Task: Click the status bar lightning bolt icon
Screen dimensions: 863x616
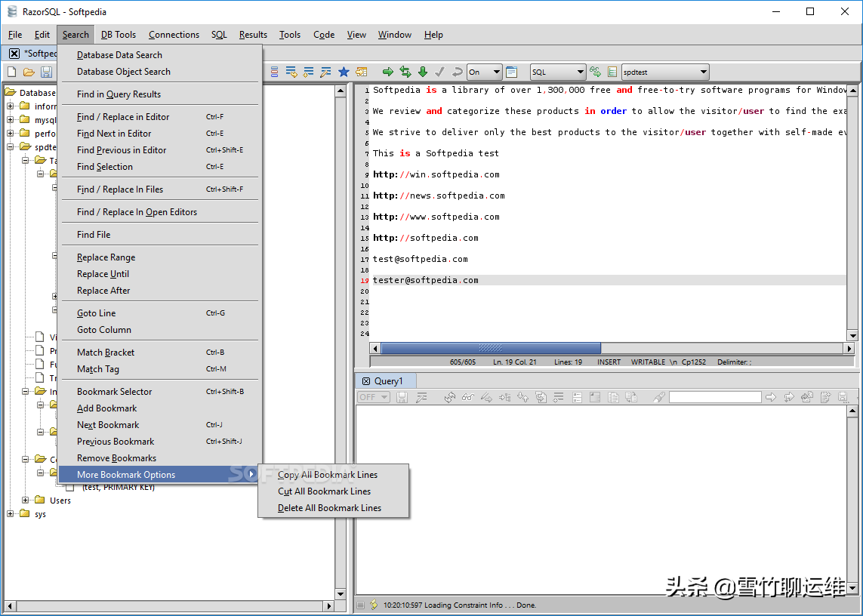Action: click(x=374, y=605)
